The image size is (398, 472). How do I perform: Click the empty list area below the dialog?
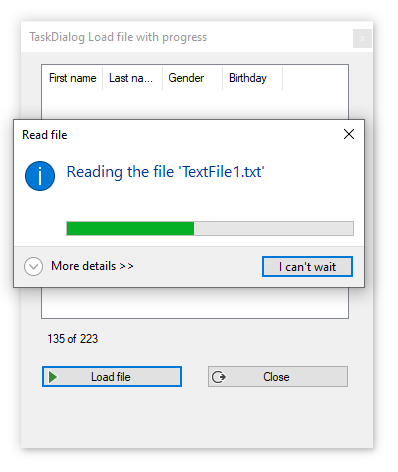(x=195, y=303)
